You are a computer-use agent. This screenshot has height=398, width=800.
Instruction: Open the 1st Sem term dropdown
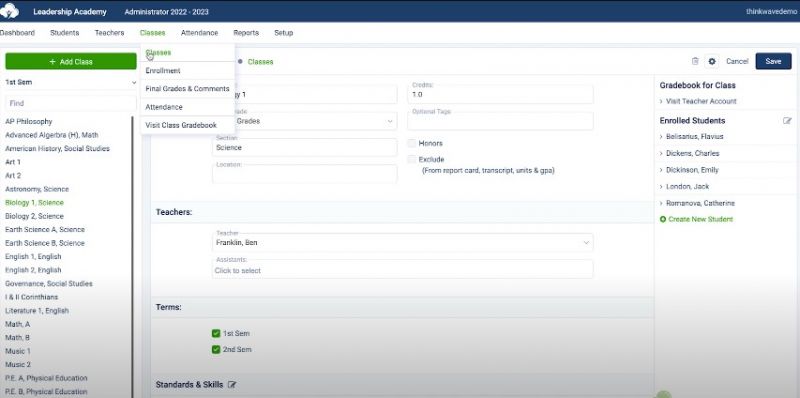[70, 82]
